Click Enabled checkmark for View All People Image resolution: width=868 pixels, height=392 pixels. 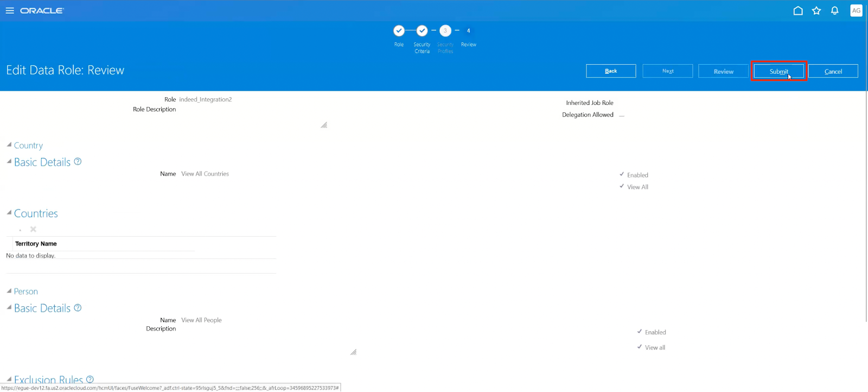pos(640,331)
